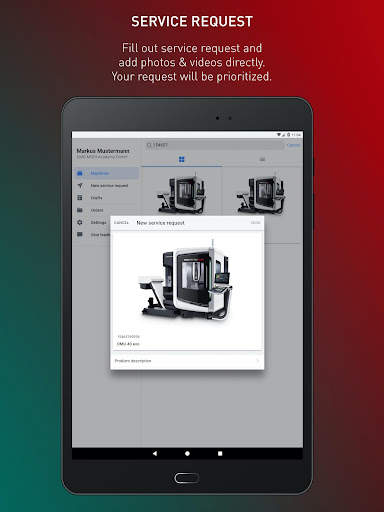The height and width of the screenshot is (512, 384).
Task: Switch to list view tab
Action: (262, 159)
